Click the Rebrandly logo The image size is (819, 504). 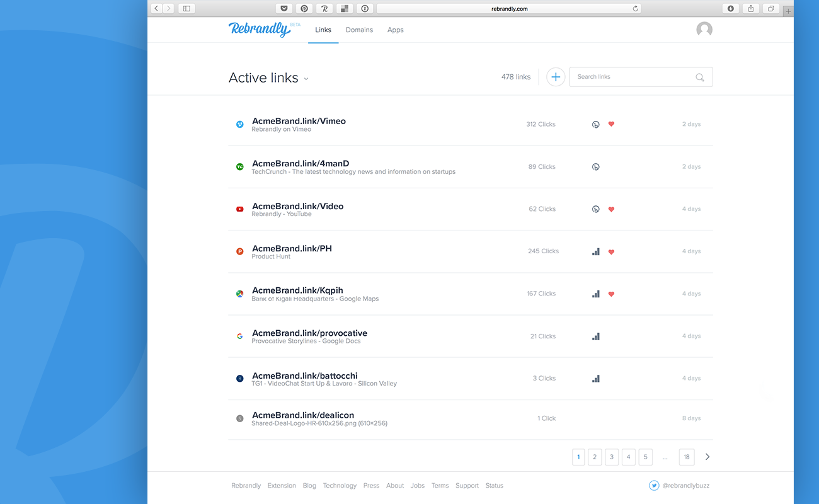[265, 29]
